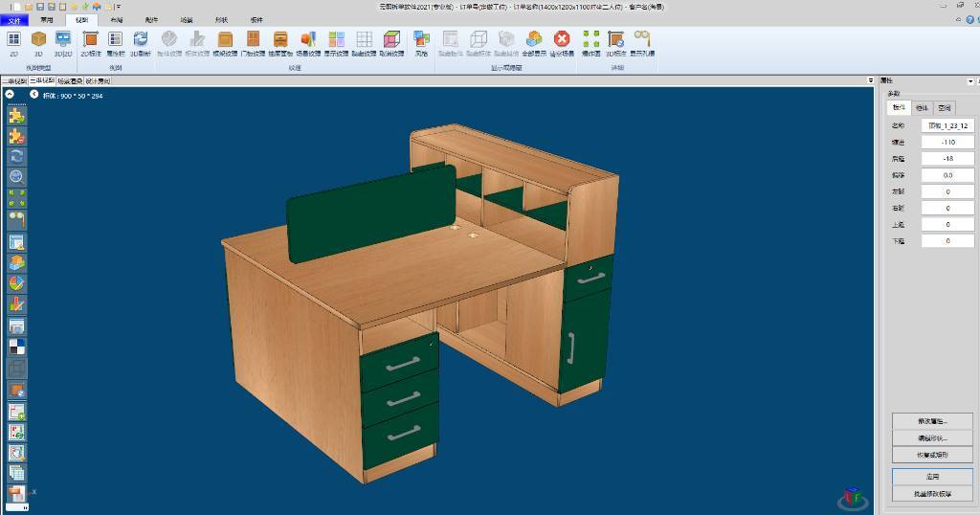Screen dimensions: 980x515
Task: Click the green partition screen on desk
Action: coord(371,213)
